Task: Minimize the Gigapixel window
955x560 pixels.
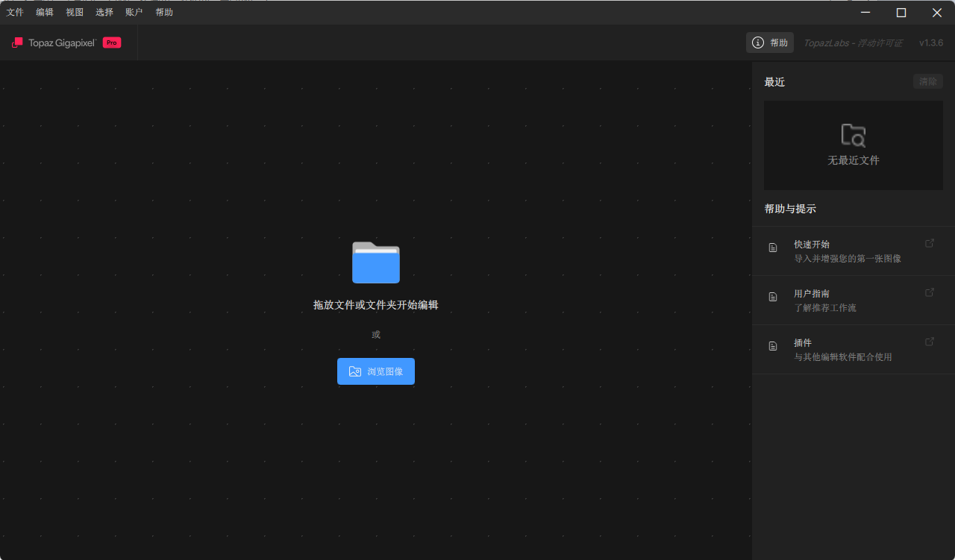Action: tap(865, 13)
